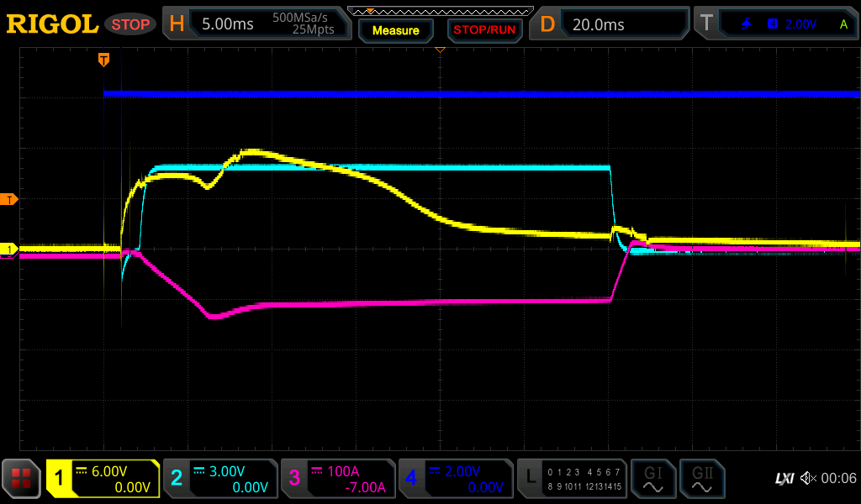Viewport: 861px width, 504px height.
Task: Toggle channel 4 with the blue 2.00V label
Action: [455, 479]
